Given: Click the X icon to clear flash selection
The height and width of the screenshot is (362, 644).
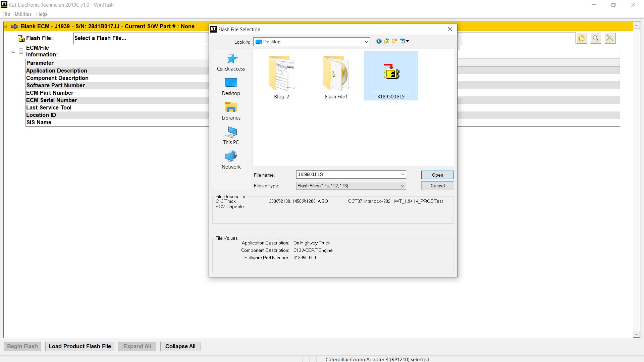Looking at the screenshot, I should tap(610, 38).
